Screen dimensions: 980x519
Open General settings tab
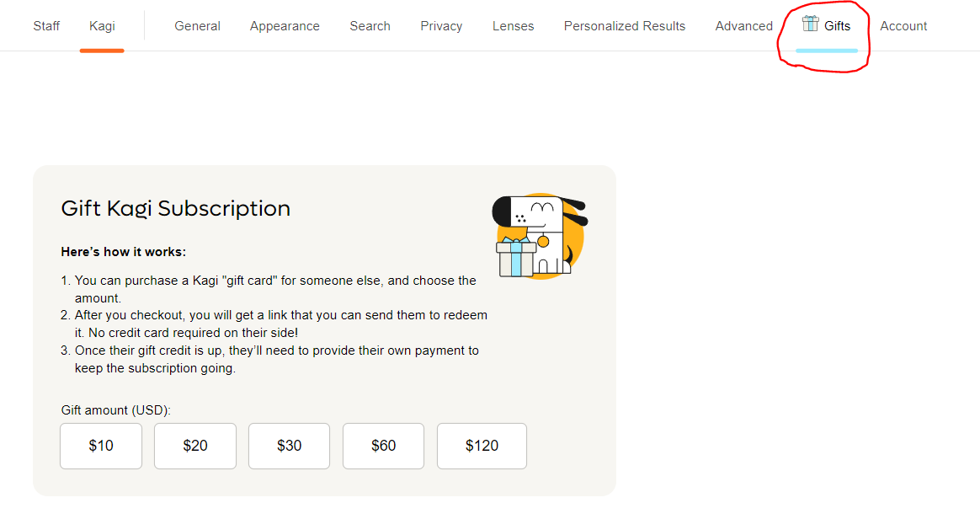click(x=197, y=26)
